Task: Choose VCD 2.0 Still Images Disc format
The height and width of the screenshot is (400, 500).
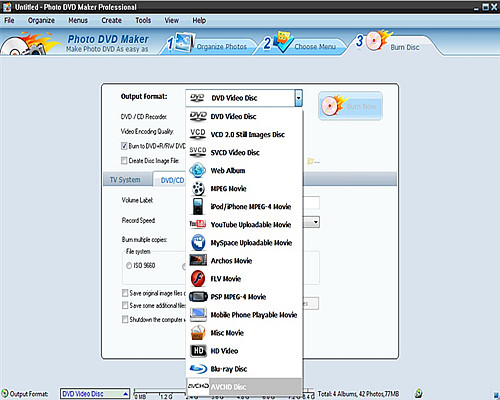Action: pos(244,134)
